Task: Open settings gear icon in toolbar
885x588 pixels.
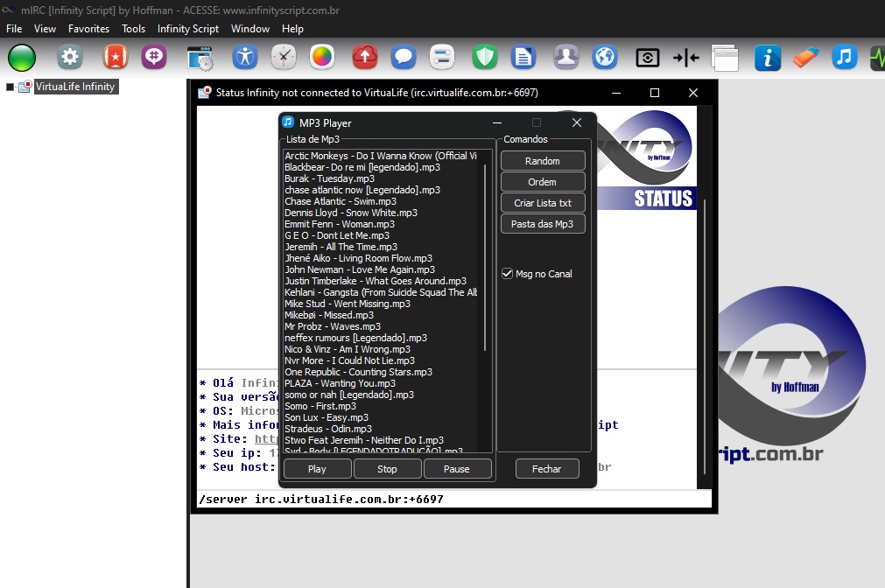Action: pos(70,58)
